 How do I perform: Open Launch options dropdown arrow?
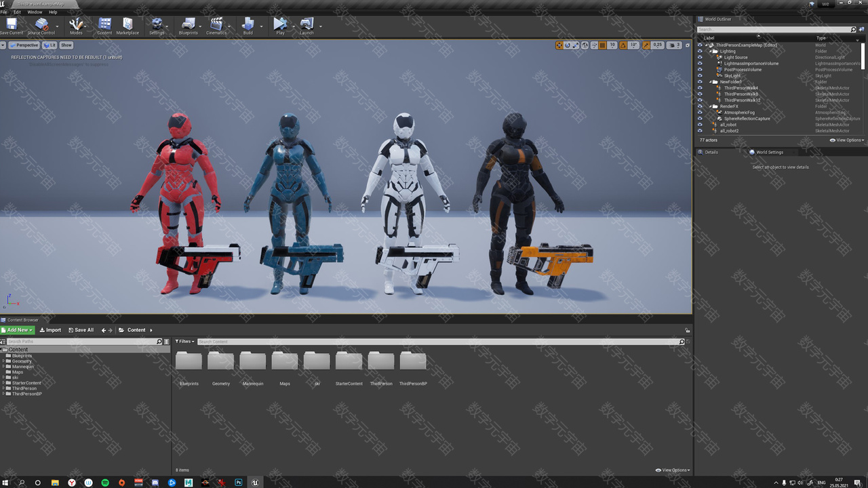pos(320,26)
